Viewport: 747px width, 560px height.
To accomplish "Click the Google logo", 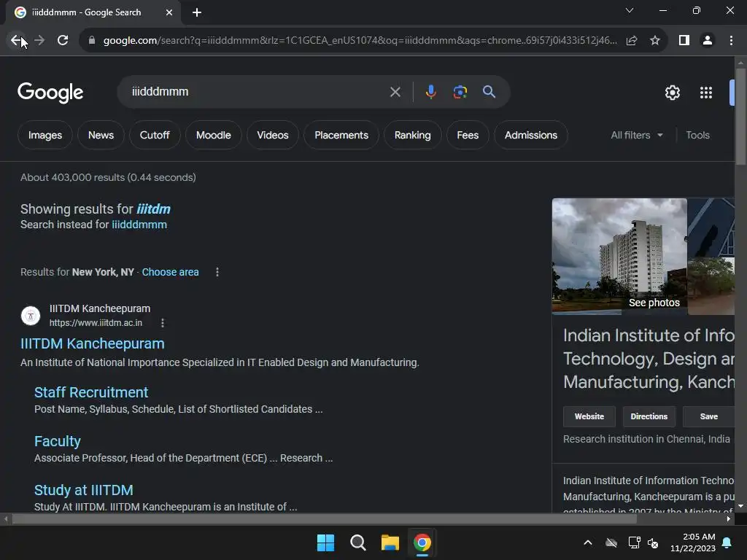I will tap(50, 93).
